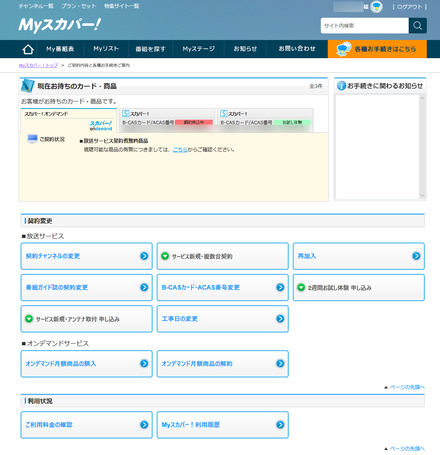This screenshot has width=440, height=455.
Task: Click the arrow icon on 番組ガイド誌の契約変更
Action: (x=144, y=287)
